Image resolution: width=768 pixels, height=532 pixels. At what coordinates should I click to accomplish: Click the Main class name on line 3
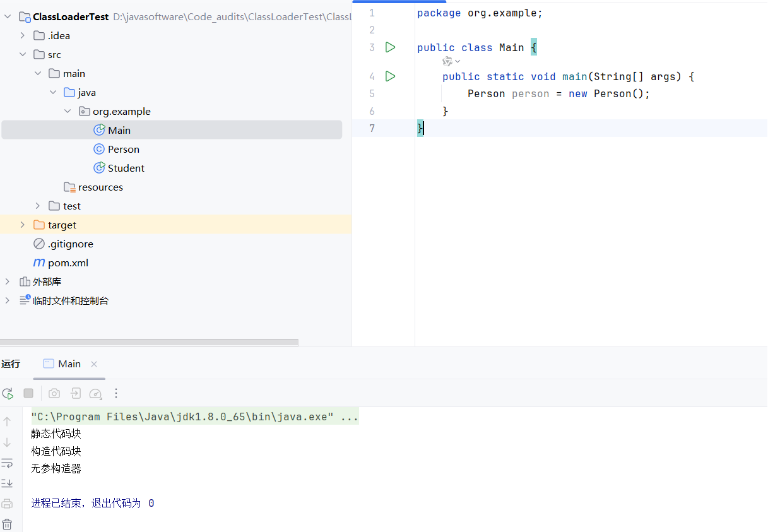(x=511, y=47)
